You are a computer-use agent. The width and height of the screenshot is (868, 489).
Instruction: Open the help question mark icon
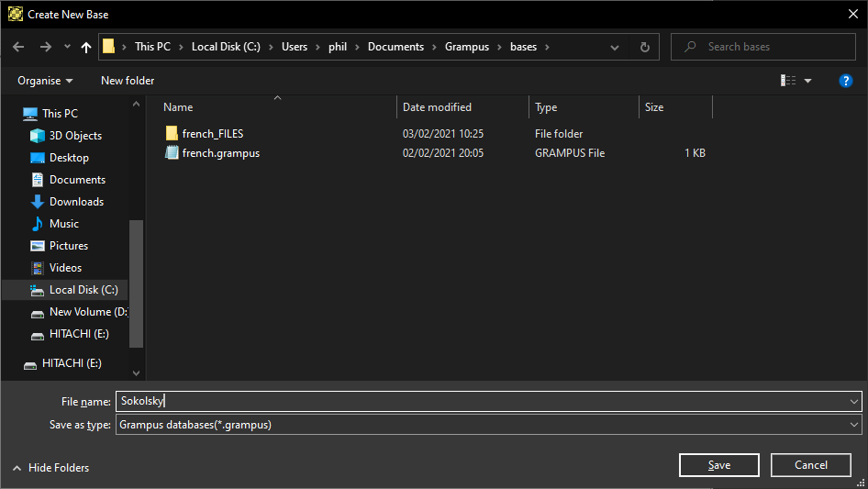tap(846, 81)
